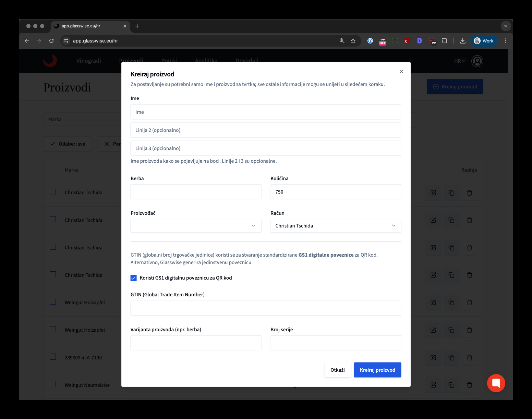Screen dimensions: 532x419
Task: Click the Količina field showing 750
Action: 336,192
